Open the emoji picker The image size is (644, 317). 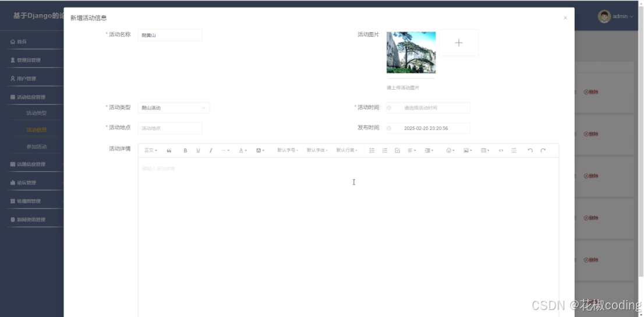450,150
